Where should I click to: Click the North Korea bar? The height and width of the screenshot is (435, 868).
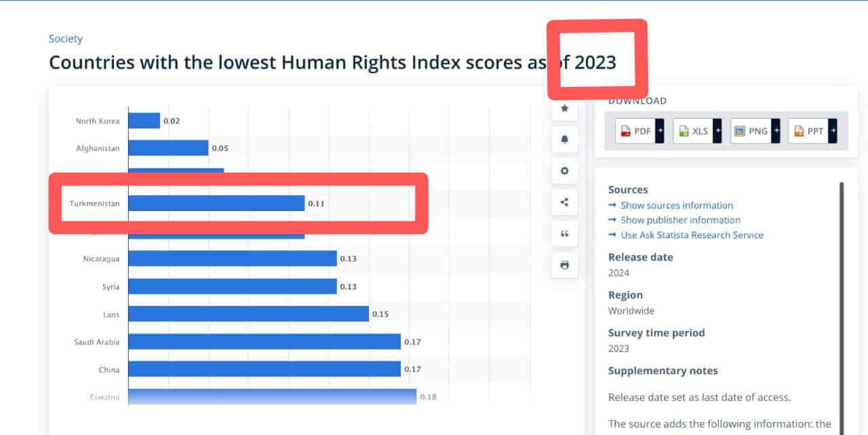[144, 121]
